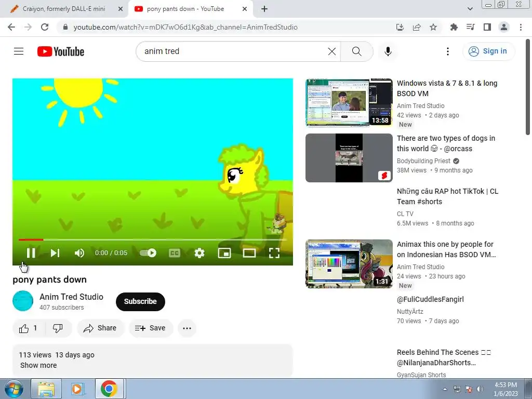Share the pony pants down video
This screenshot has height=399, width=532.
point(100,328)
